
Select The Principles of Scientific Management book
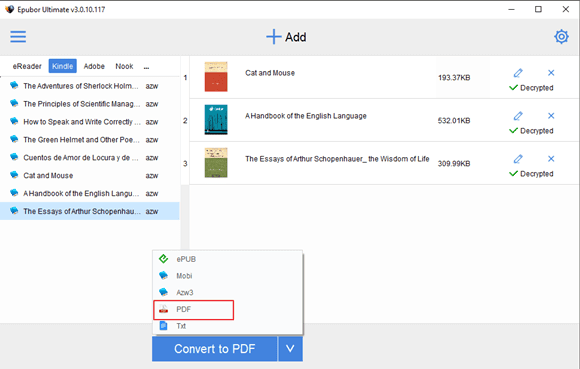pos(90,104)
